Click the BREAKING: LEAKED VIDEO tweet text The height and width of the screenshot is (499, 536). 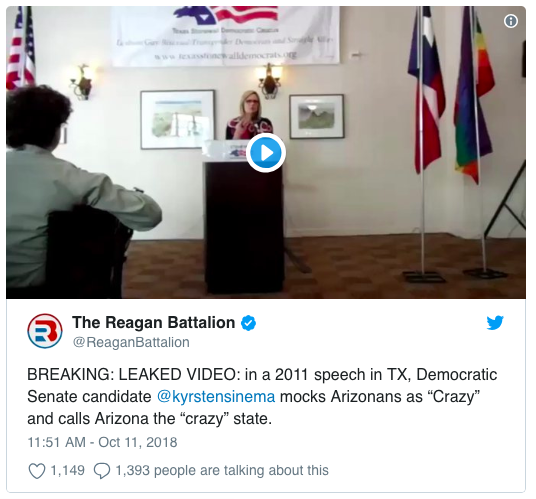[x=262, y=396]
